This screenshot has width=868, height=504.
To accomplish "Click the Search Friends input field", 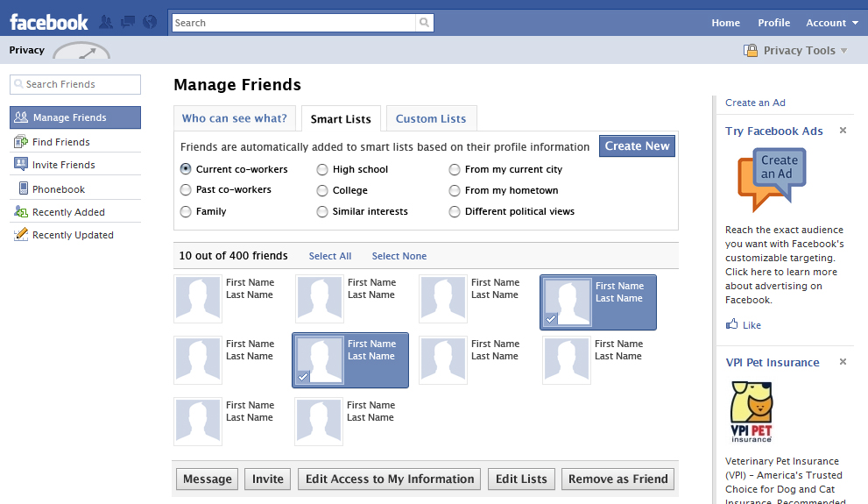I will (75, 84).
